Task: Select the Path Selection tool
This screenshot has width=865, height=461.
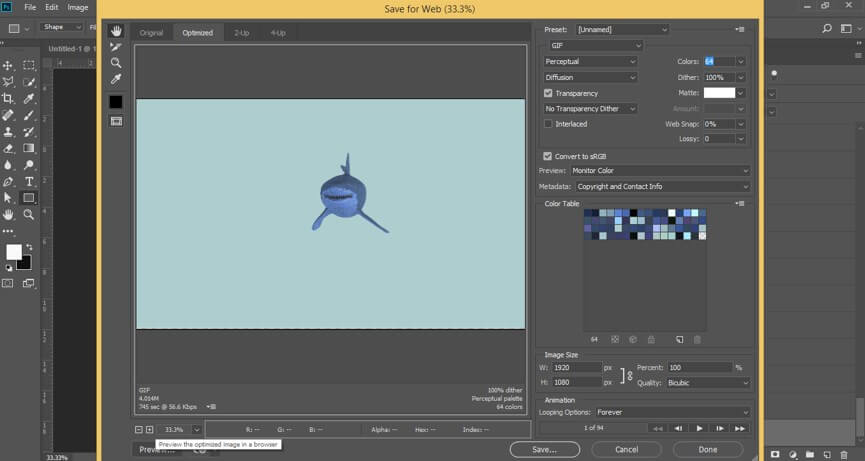Action: tap(8, 198)
